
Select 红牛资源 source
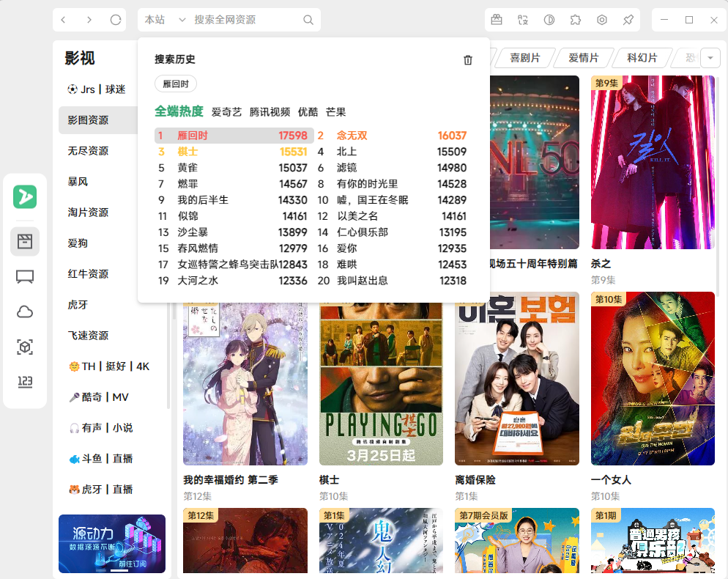tap(98, 273)
